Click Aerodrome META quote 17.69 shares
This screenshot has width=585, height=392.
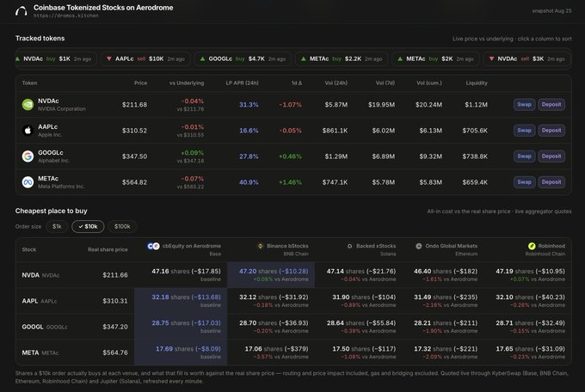click(x=188, y=349)
